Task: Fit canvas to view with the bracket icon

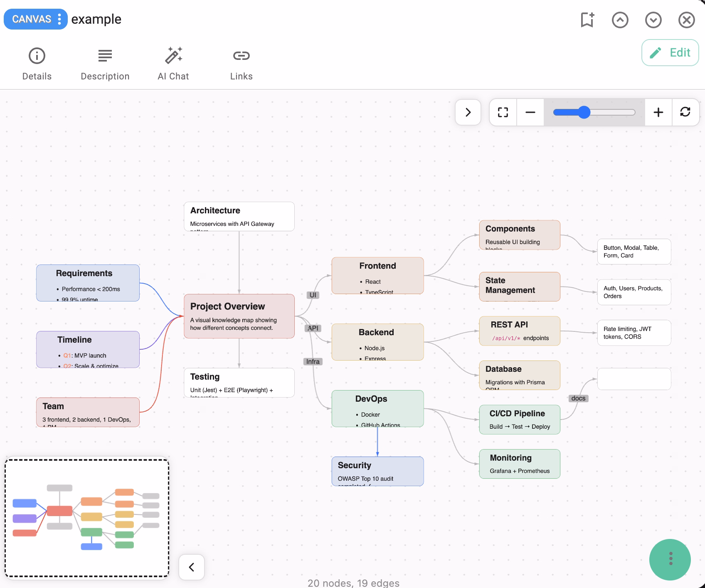Action: 503,112
